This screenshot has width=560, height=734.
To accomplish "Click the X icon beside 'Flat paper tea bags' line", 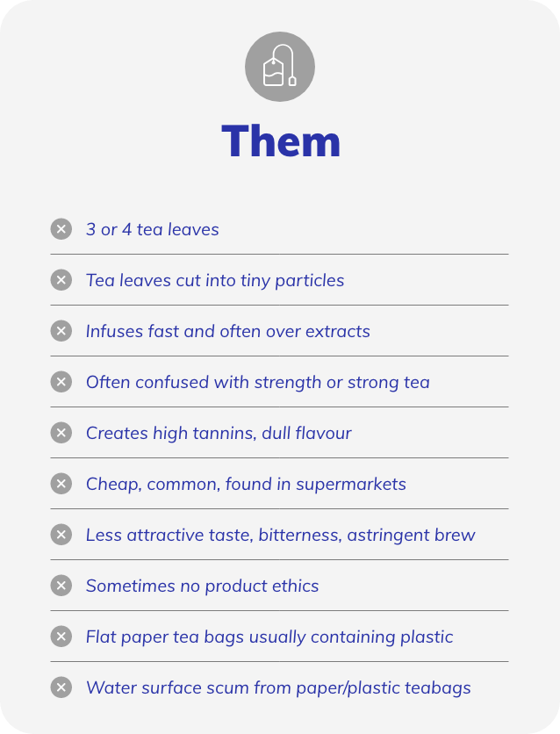I will click(x=61, y=637).
